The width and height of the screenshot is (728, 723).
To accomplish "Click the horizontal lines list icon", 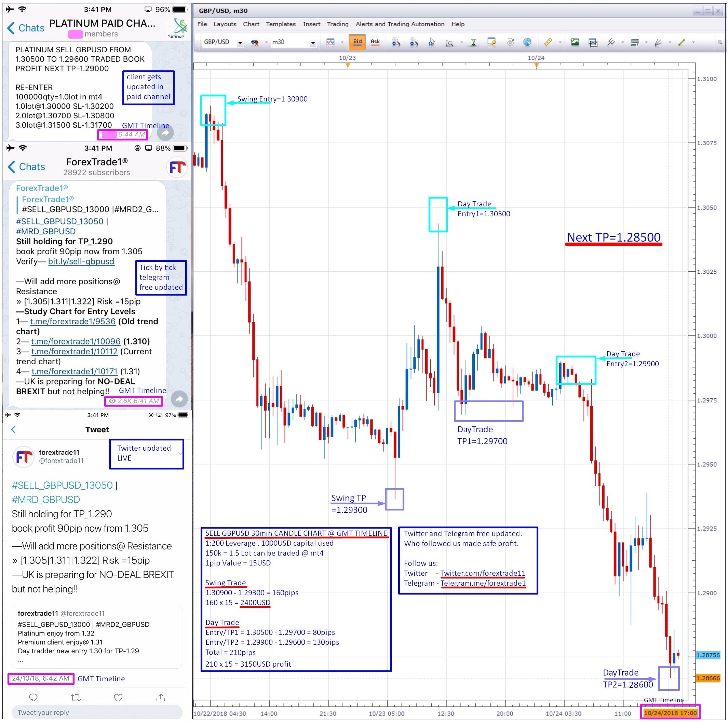I will [x=635, y=43].
